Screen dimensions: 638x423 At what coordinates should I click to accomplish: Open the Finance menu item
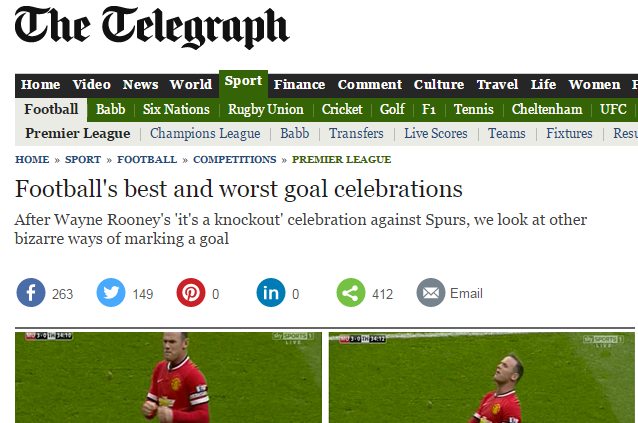[299, 85]
